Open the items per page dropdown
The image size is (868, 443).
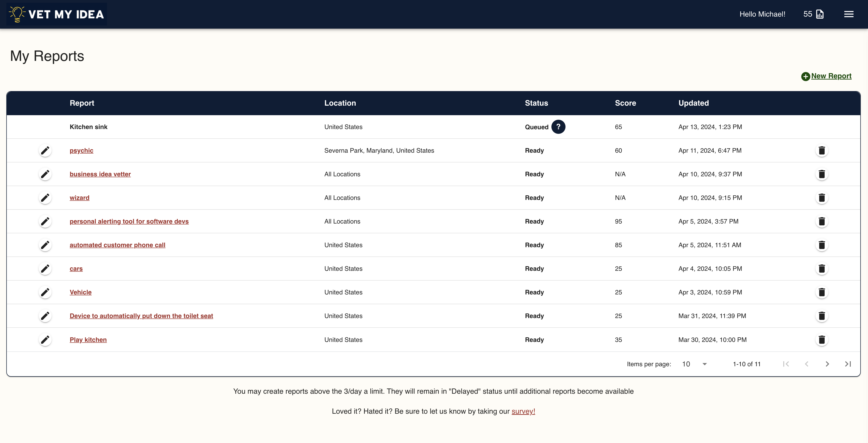click(x=694, y=364)
